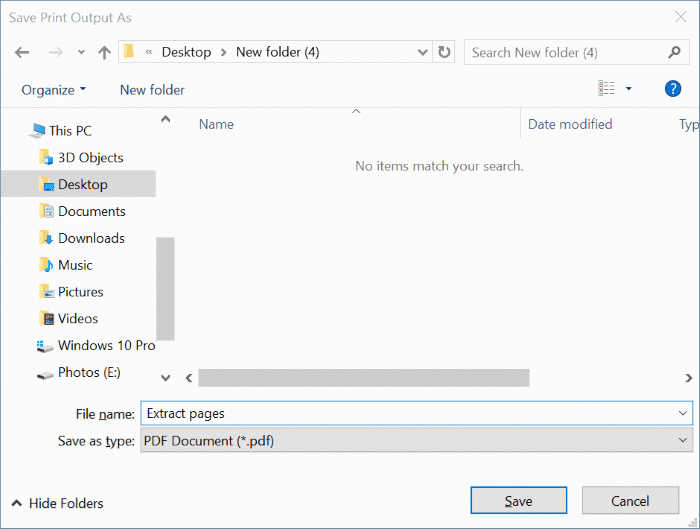
Task: Click the 3D Objects folder icon
Action: (46, 157)
